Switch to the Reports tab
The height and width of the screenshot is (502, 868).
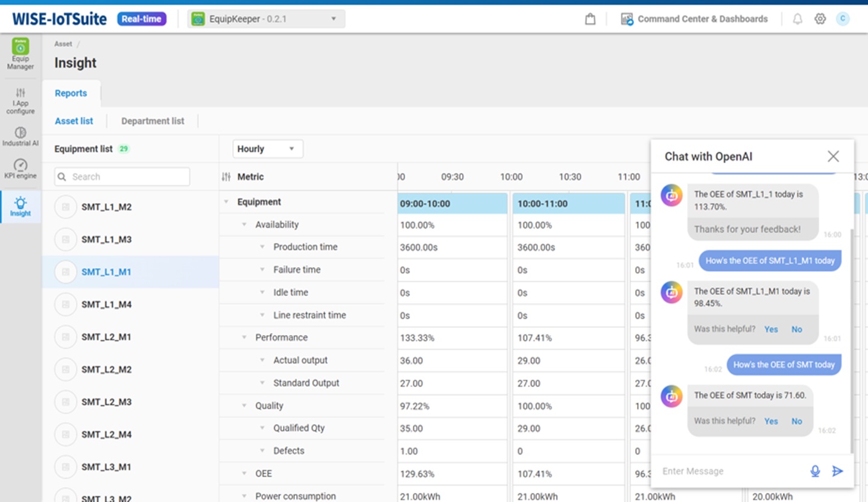coord(71,93)
